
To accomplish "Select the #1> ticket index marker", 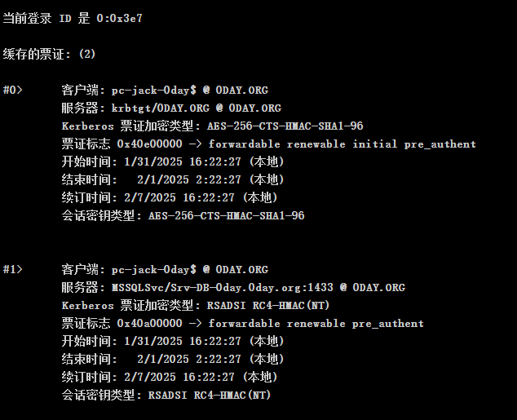I will (12, 269).
